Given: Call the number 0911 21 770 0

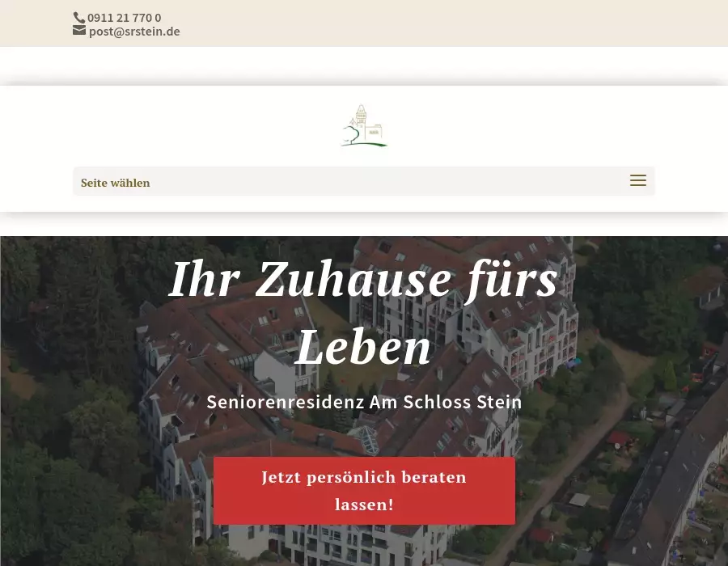Looking at the screenshot, I should [124, 18].
